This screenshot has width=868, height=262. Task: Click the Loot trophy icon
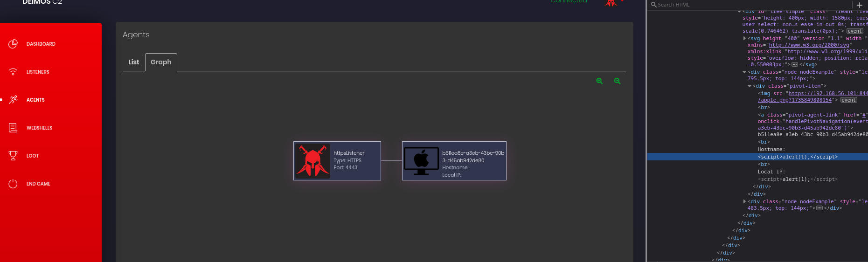(x=13, y=156)
